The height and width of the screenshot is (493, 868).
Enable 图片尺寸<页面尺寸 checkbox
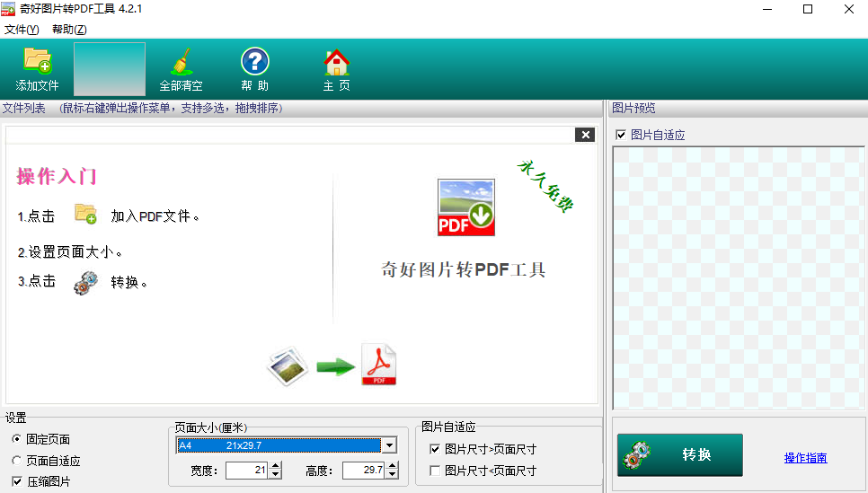pos(436,471)
